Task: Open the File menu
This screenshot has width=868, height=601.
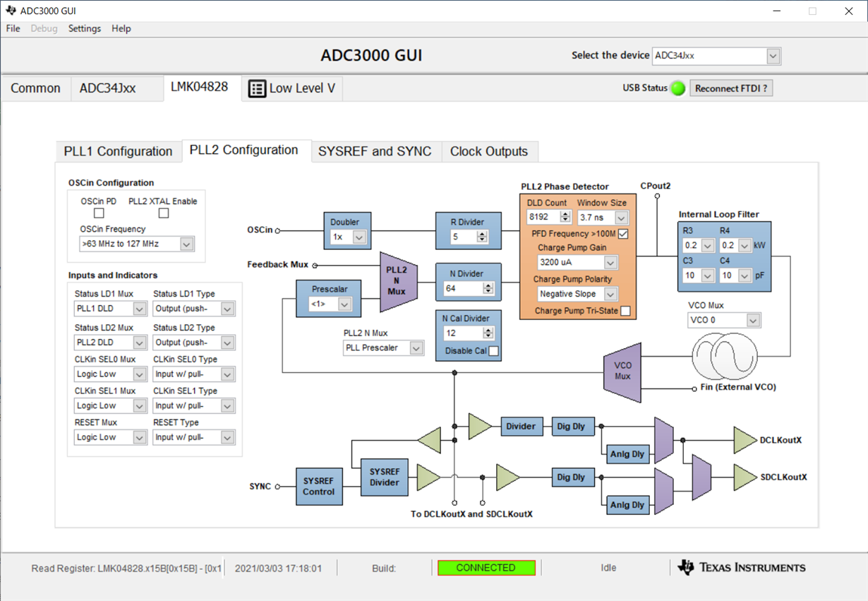Action: click(x=13, y=28)
